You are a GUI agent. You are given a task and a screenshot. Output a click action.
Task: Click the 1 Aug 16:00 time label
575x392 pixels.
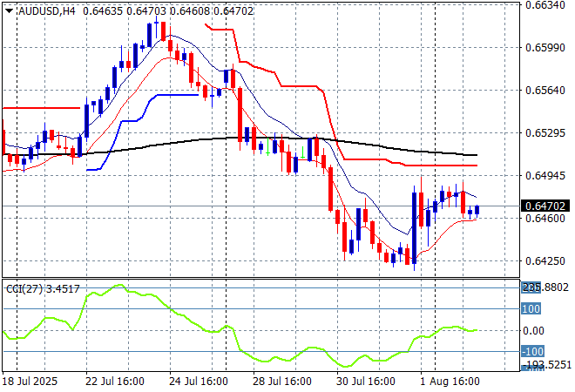(x=450, y=382)
